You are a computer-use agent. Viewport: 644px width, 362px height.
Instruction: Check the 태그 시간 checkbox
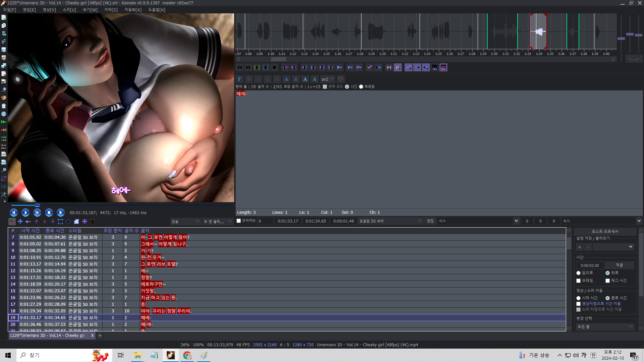[607, 281]
